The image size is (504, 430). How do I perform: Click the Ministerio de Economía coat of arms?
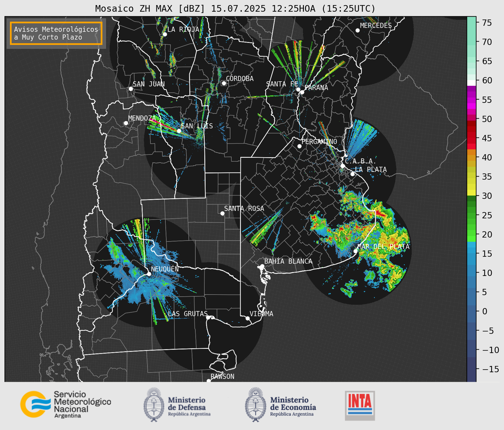[256, 405]
